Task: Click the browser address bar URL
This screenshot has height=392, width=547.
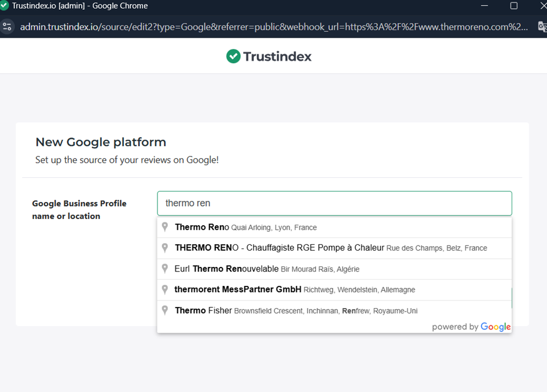Action: pyautogui.click(x=274, y=27)
